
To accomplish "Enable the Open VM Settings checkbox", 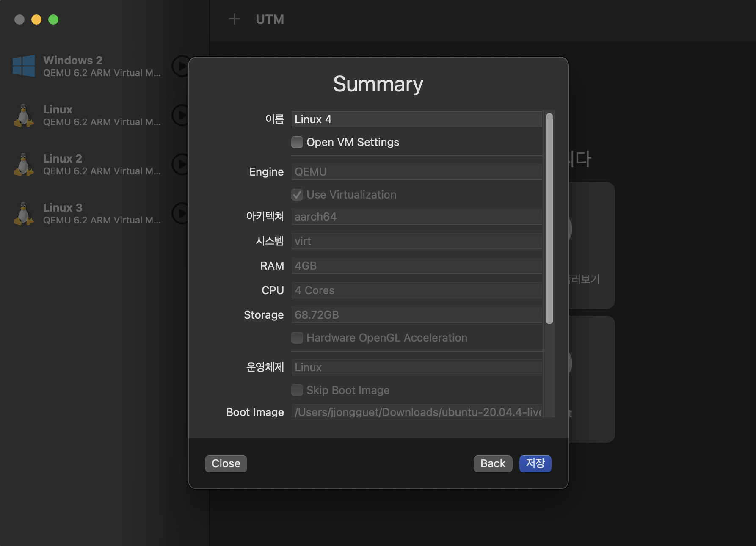I will tap(297, 142).
